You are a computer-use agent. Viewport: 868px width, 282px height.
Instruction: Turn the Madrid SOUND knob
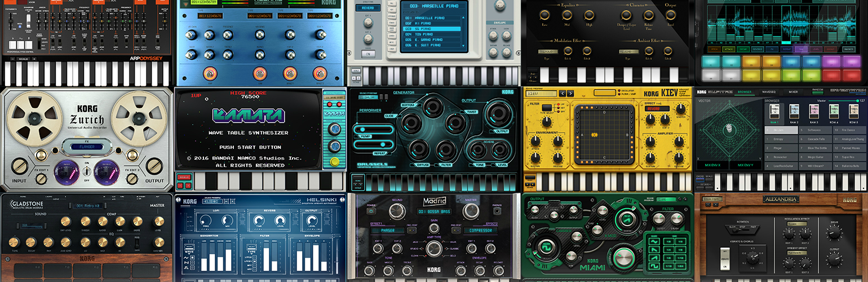(x=397, y=211)
